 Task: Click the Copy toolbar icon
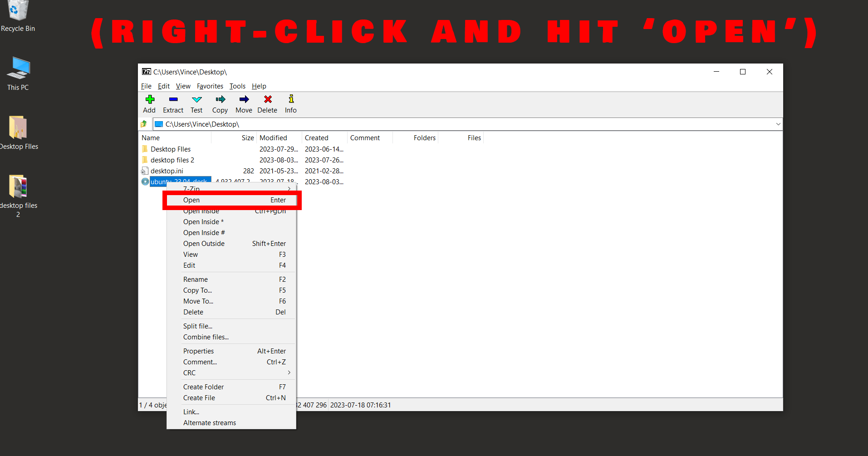click(220, 103)
